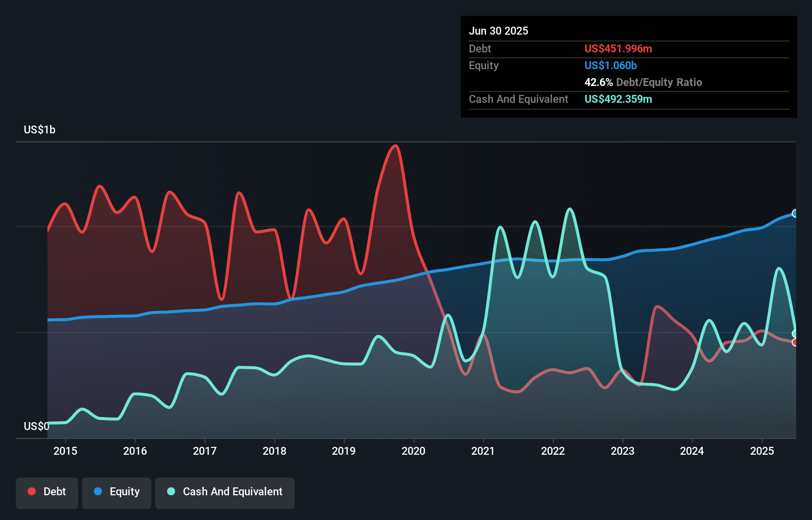Click the teal Cash And Equivalent dot
This screenshot has height=520, width=812.
pyautogui.click(x=171, y=491)
